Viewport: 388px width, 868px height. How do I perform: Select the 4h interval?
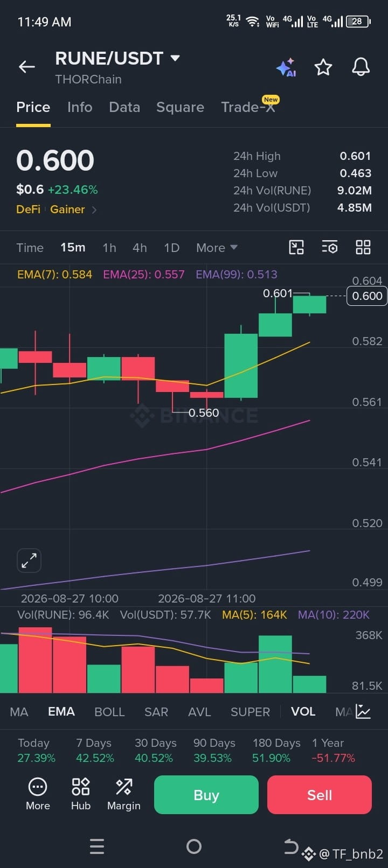pos(140,248)
